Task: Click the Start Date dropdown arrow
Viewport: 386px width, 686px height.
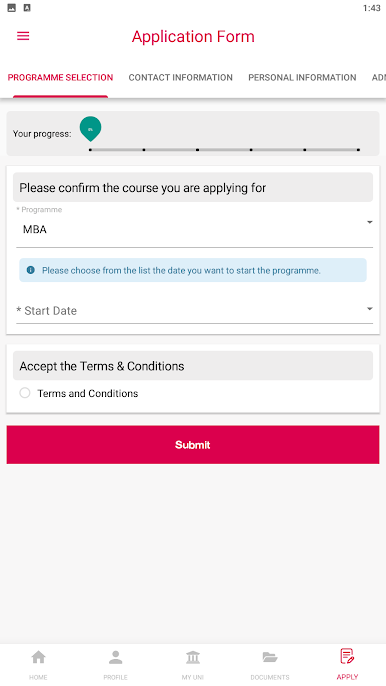Action: tap(370, 309)
